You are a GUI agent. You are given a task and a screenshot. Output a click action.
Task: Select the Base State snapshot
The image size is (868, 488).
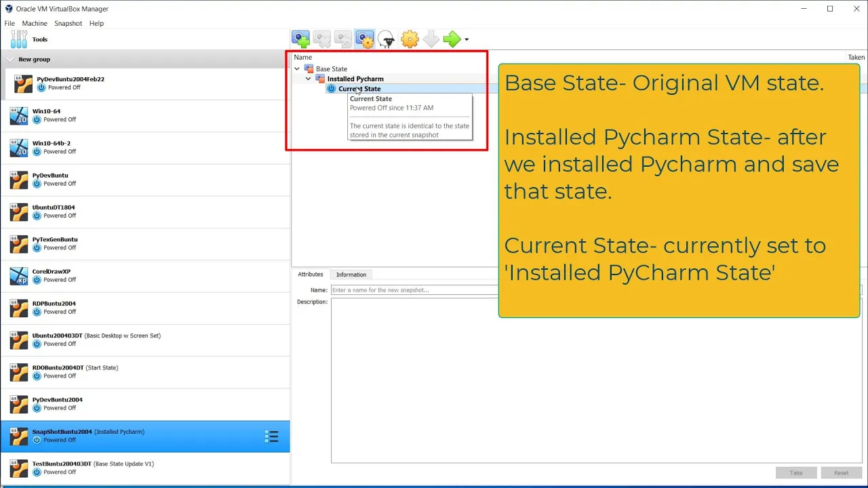[332, 69]
